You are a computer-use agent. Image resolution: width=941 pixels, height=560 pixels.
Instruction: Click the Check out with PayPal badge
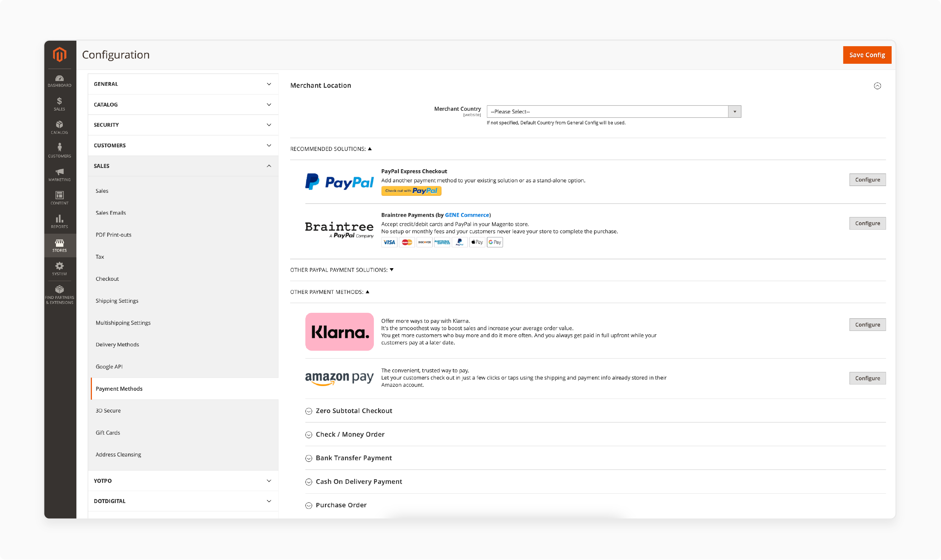pos(411,191)
